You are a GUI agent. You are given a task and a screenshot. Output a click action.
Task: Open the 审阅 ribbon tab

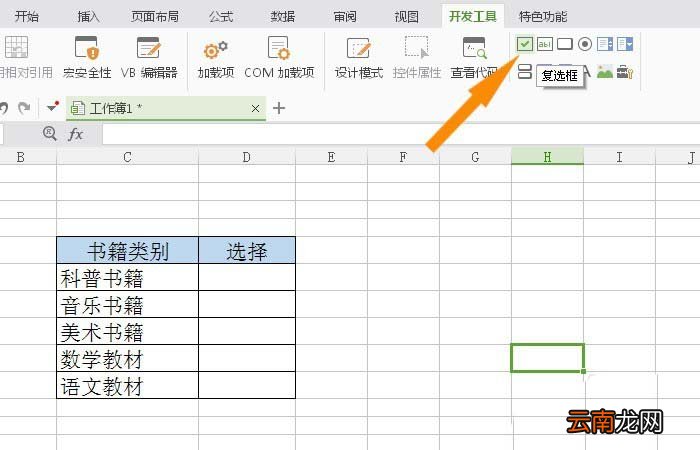[x=345, y=17]
